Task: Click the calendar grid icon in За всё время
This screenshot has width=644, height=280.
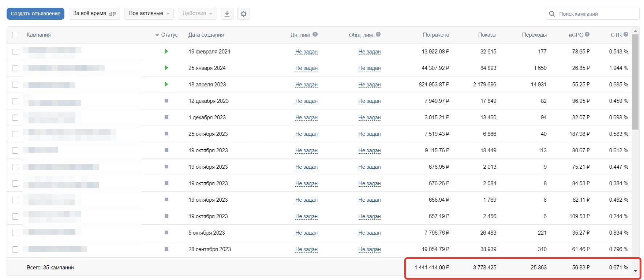Action: pos(112,14)
